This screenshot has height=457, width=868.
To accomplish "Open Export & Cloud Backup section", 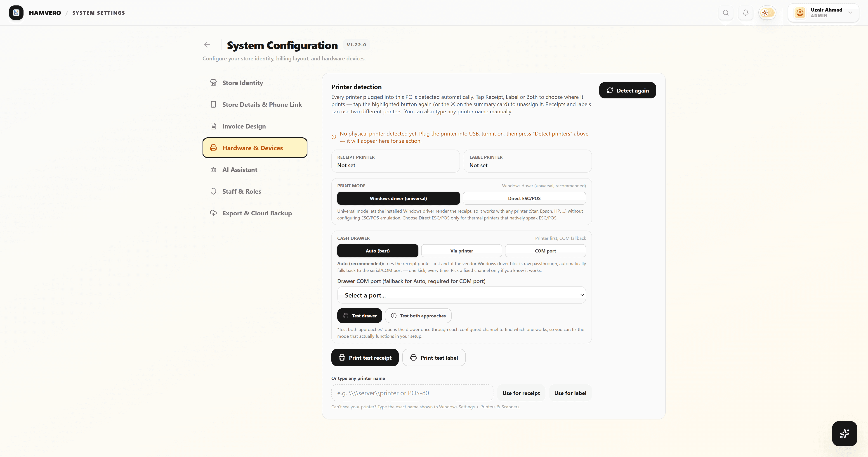I will 255,213.
